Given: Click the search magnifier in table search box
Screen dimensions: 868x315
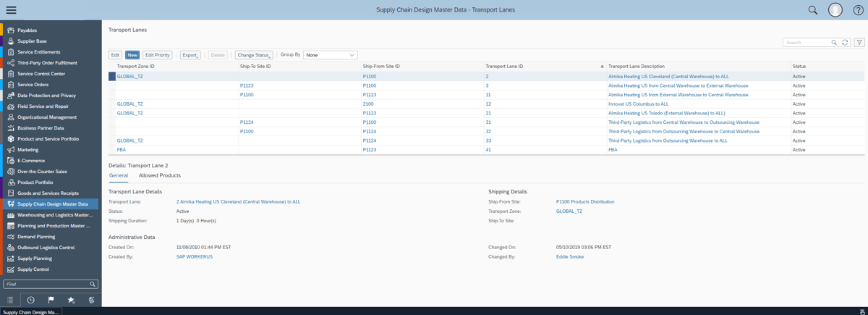Looking at the screenshot, I should (x=834, y=43).
